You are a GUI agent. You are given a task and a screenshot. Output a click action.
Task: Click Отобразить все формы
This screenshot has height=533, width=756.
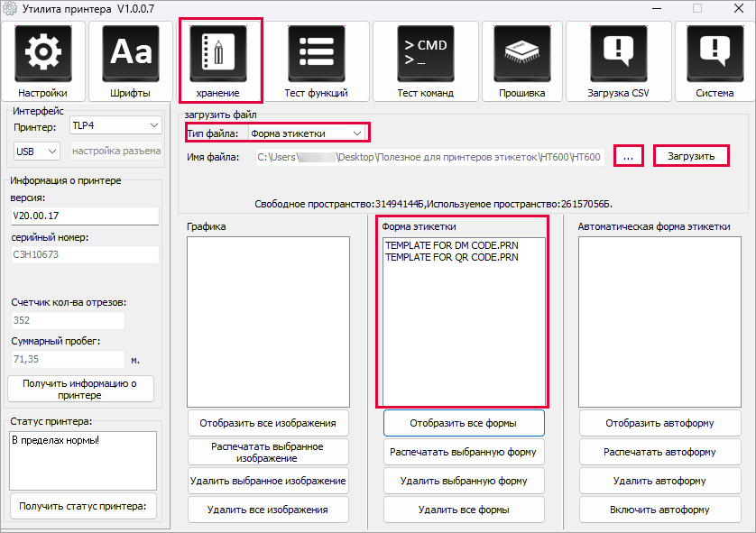tap(464, 423)
